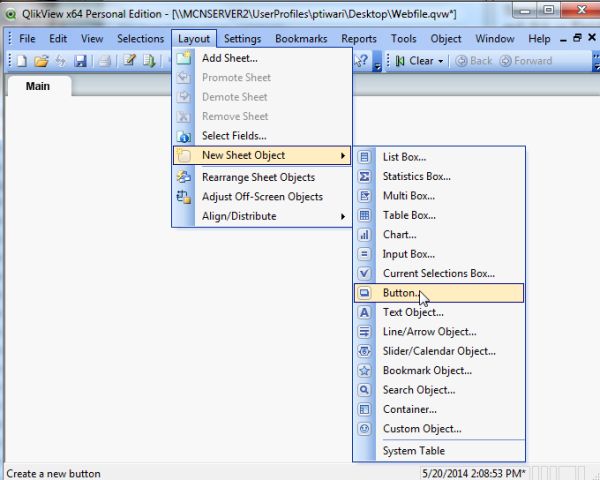600x480 pixels.
Task: Click the Search Object magnifier icon
Action: click(x=364, y=390)
